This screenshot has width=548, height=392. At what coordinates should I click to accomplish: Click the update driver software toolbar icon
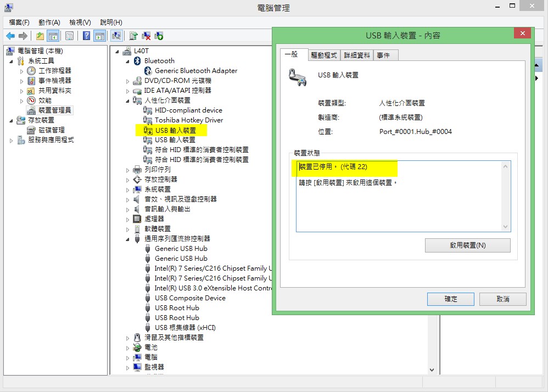pos(133,36)
